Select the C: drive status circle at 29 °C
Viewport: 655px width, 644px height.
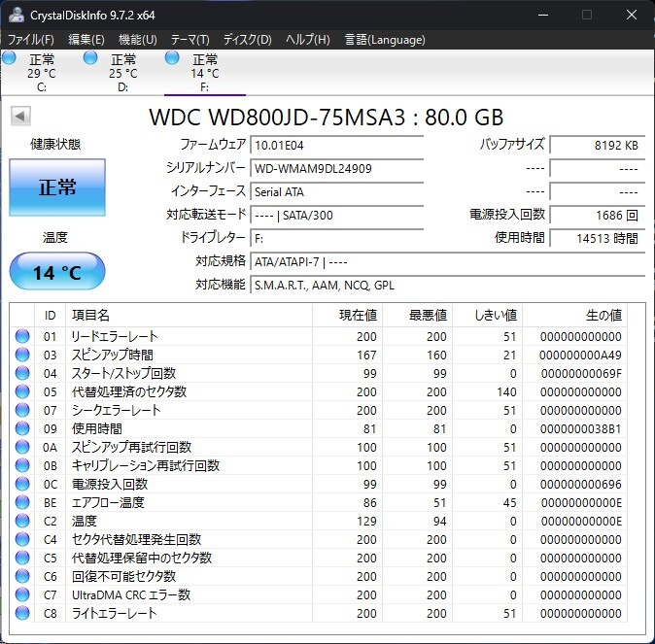(9, 57)
